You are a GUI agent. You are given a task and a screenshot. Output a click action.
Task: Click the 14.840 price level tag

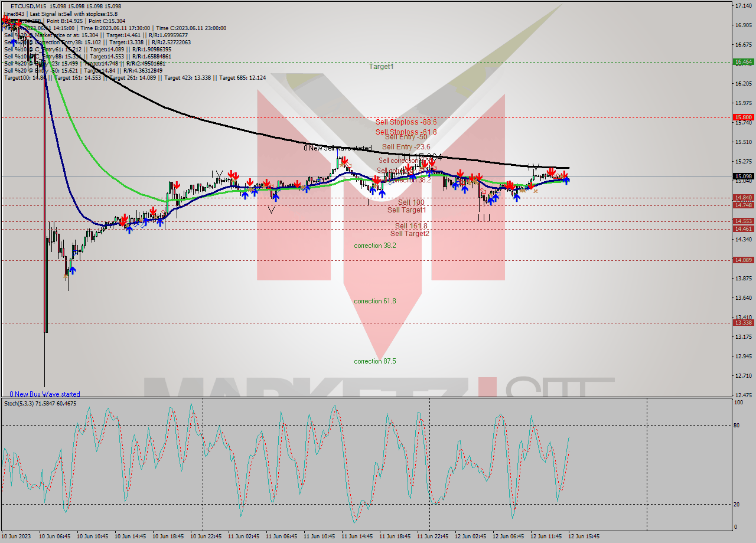(x=743, y=198)
